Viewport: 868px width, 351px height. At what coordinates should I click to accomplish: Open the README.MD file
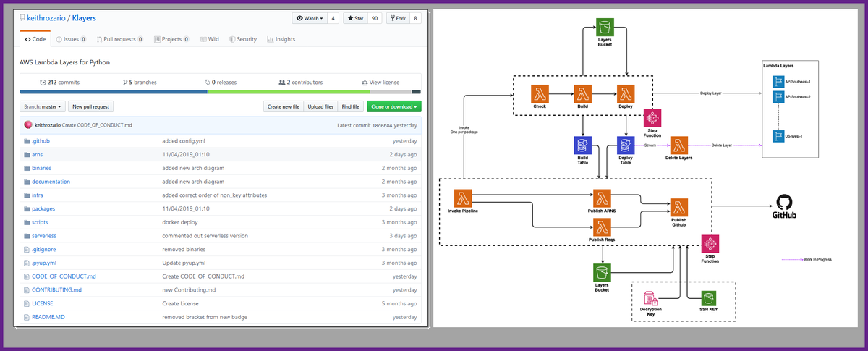48,317
